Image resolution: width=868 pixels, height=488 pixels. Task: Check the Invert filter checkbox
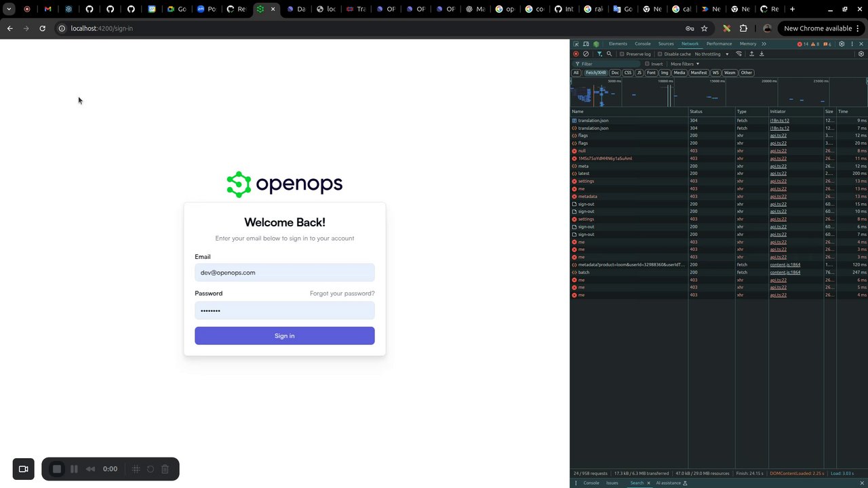[647, 64]
